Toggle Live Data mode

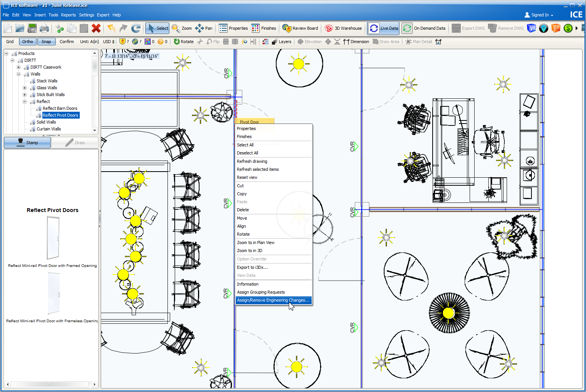[x=383, y=28]
